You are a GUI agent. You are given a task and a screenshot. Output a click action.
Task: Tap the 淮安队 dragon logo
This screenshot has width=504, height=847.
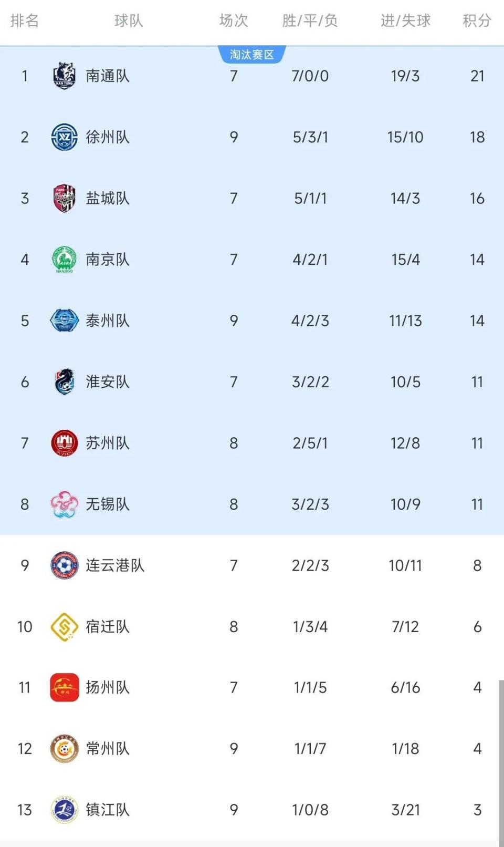(64, 382)
